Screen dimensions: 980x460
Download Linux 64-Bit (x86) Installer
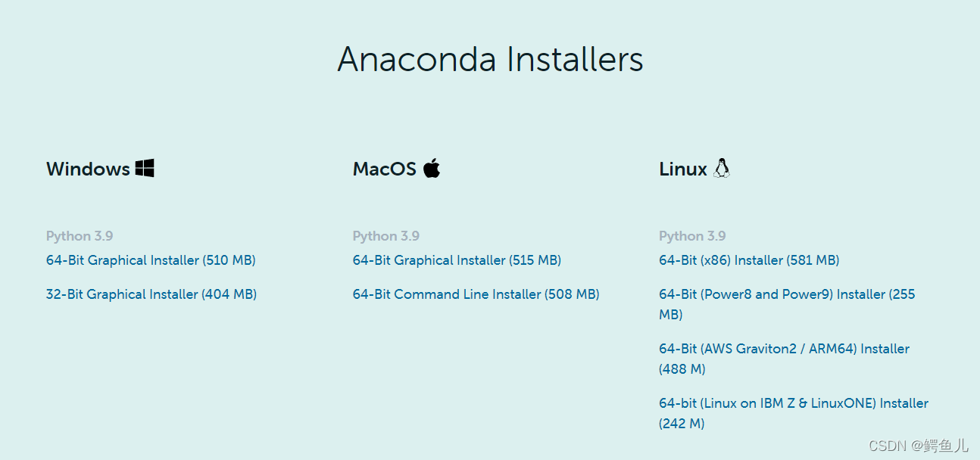tap(749, 260)
